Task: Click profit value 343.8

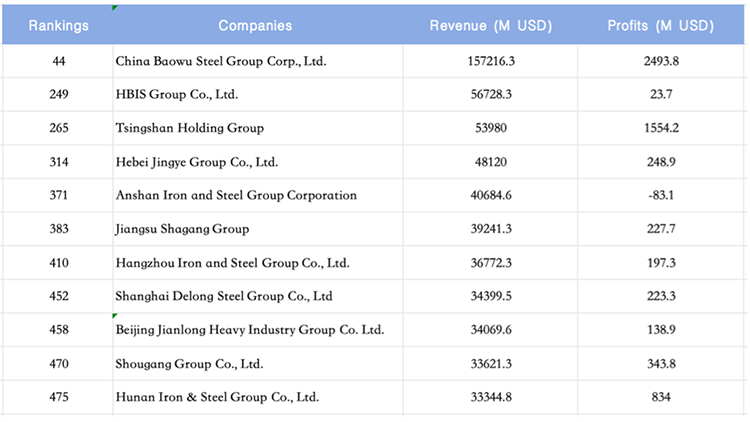Action: click(661, 364)
